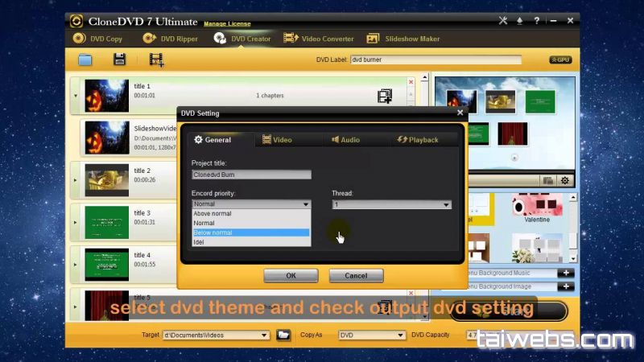Add Menu Background Music with plus button
Image resolution: width=644 pixels, height=362 pixels.
pos(567,273)
